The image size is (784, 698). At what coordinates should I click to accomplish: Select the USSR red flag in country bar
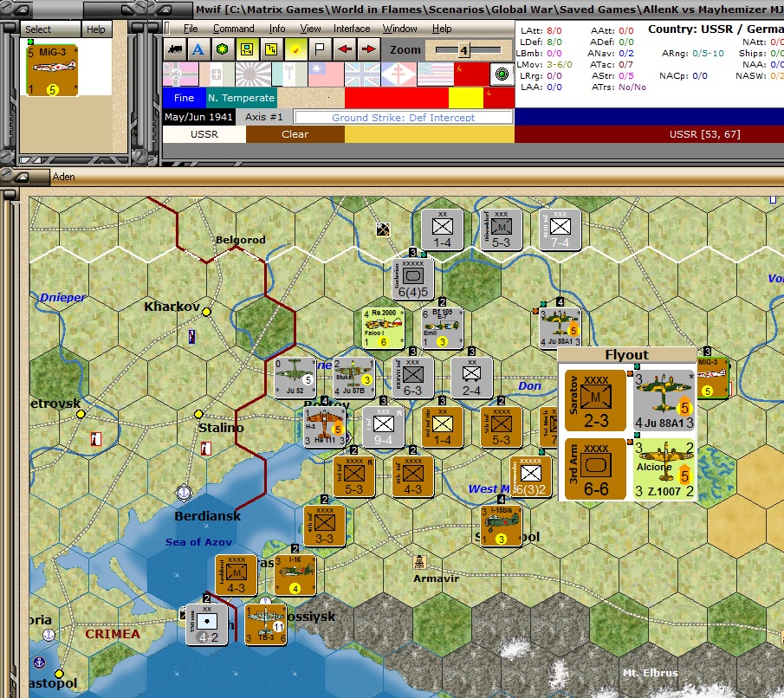pyautogui.click(x=471, y=74)
